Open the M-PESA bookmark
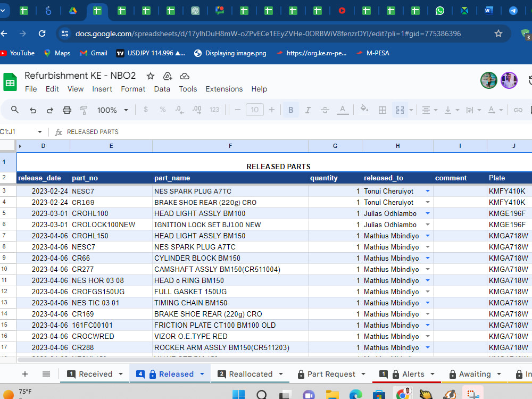Viewport: 532px width, 399px height. coord(373,53)
